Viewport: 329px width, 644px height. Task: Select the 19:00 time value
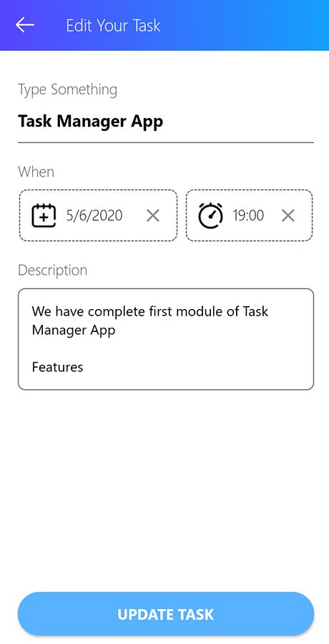[248, 215]
